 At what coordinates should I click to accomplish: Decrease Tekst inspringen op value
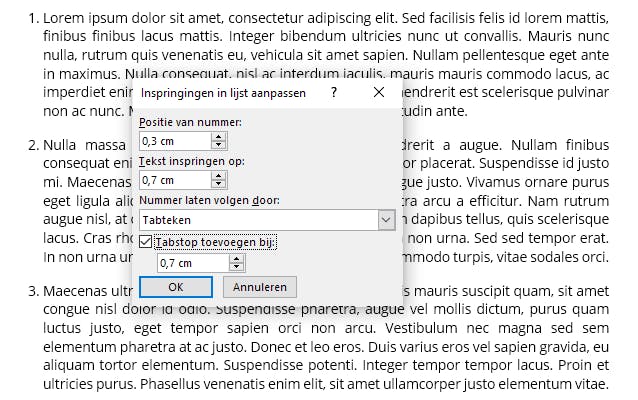(x=218, y=185)
